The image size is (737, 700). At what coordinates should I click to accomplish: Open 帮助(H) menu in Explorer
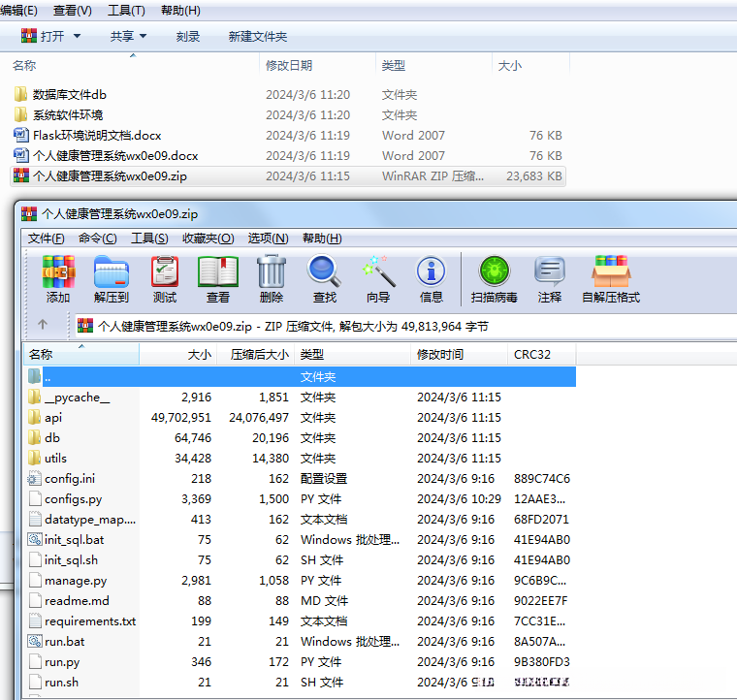180,11
